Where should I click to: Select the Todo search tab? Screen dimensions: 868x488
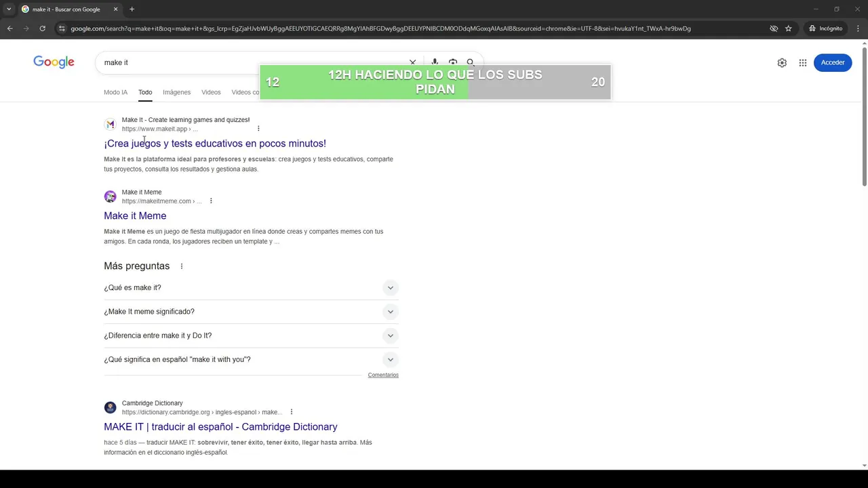click(145, 92)
